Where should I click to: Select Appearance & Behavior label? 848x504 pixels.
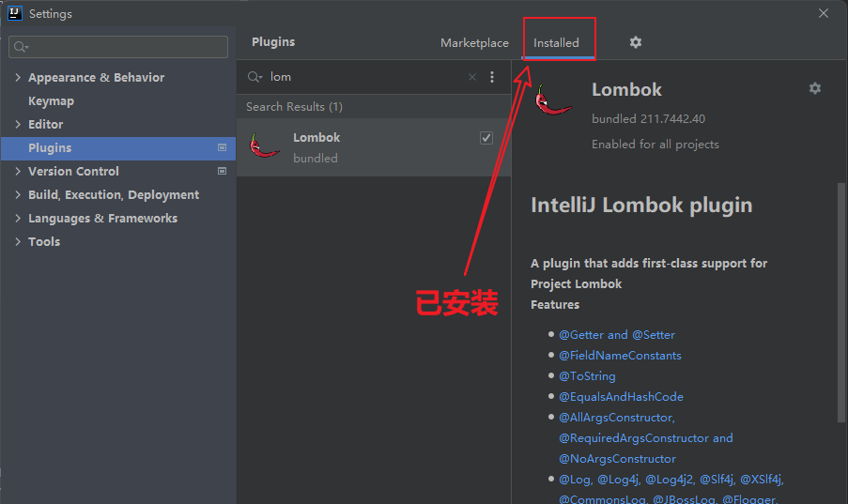point(97,77)
